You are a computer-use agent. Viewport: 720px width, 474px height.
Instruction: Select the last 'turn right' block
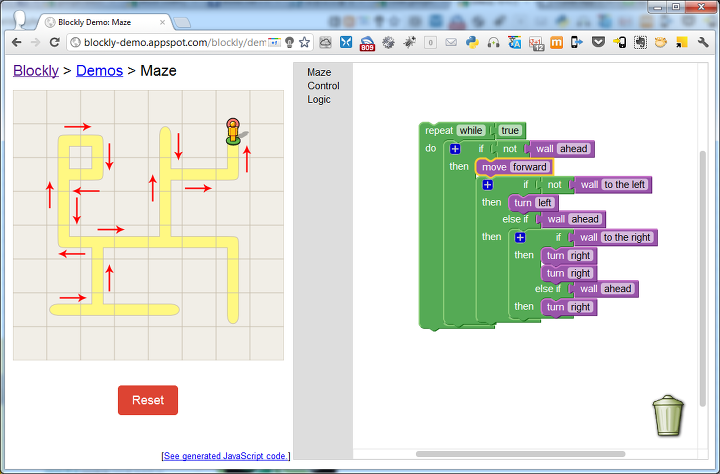click(569, 307)
